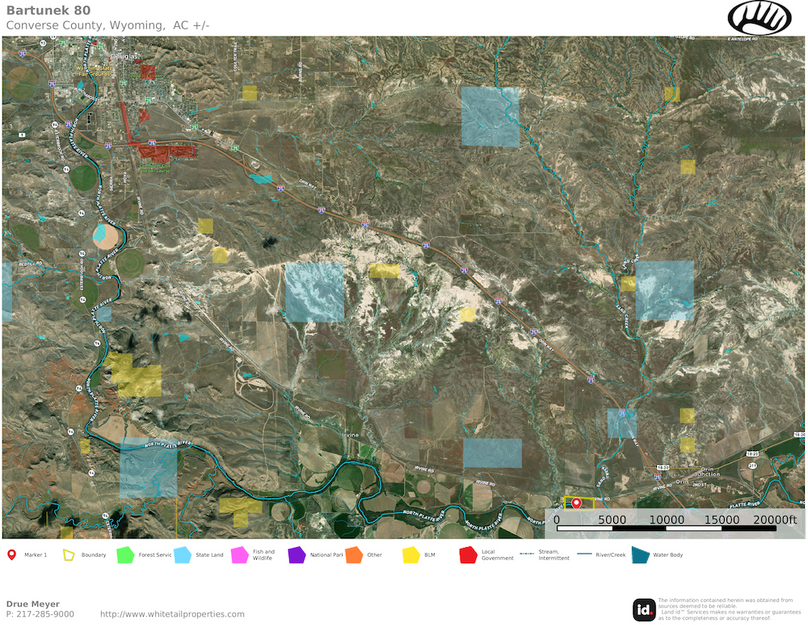
Task: Click the River/Creek legend line
Action: (x=582, y=554)
